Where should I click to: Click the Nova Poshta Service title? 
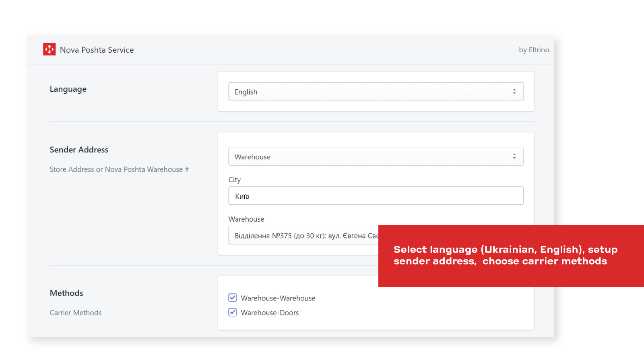(97, 50)
